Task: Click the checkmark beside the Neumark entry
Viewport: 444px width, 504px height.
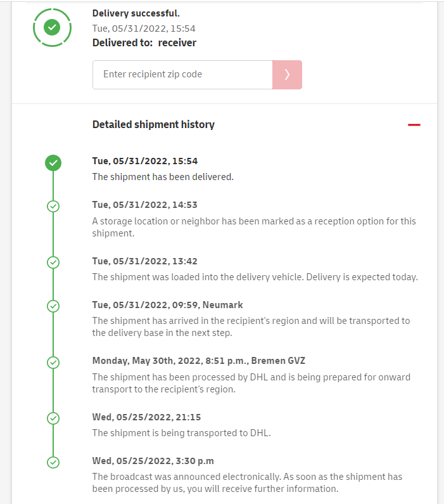Action: (x=53, y=306)
